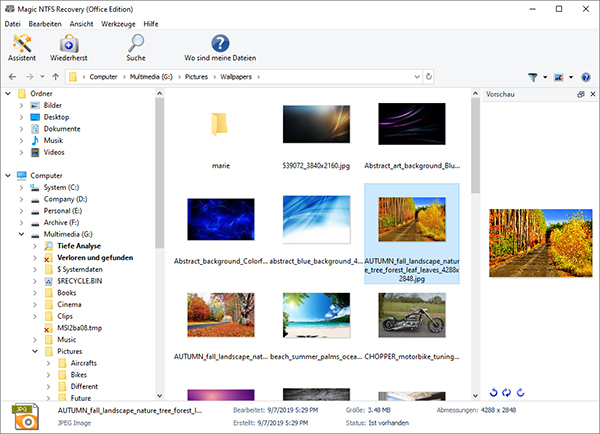Undock the Vorschau preview panel
This screenshot has height=434, width=600.
[581, 94]
